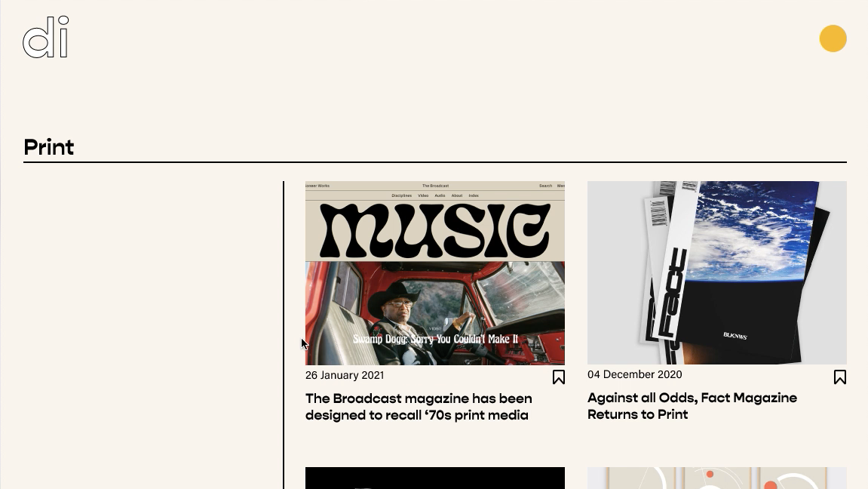The image size is (868, 489).
Task: Click Disciplines in the Broadcast screenshot
Action: 401,195
